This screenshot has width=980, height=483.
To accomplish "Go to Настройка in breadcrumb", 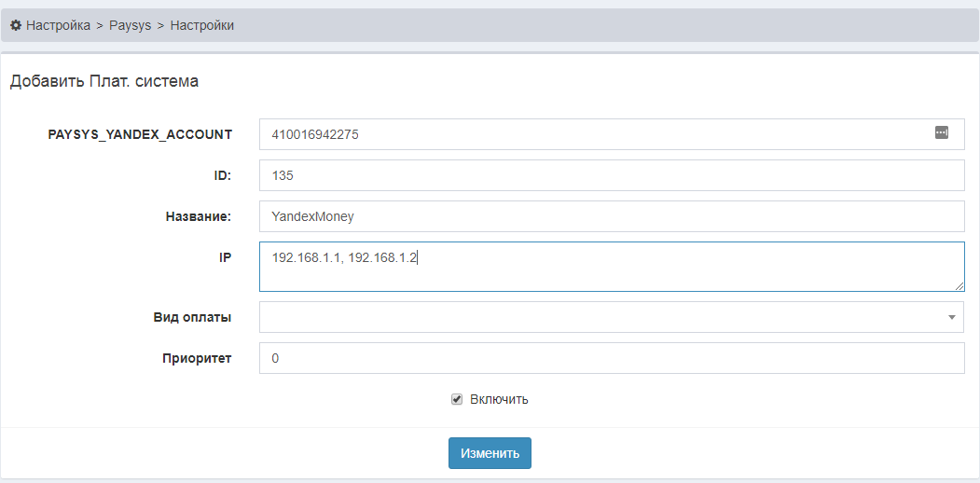I will click(x=58, y=25).
